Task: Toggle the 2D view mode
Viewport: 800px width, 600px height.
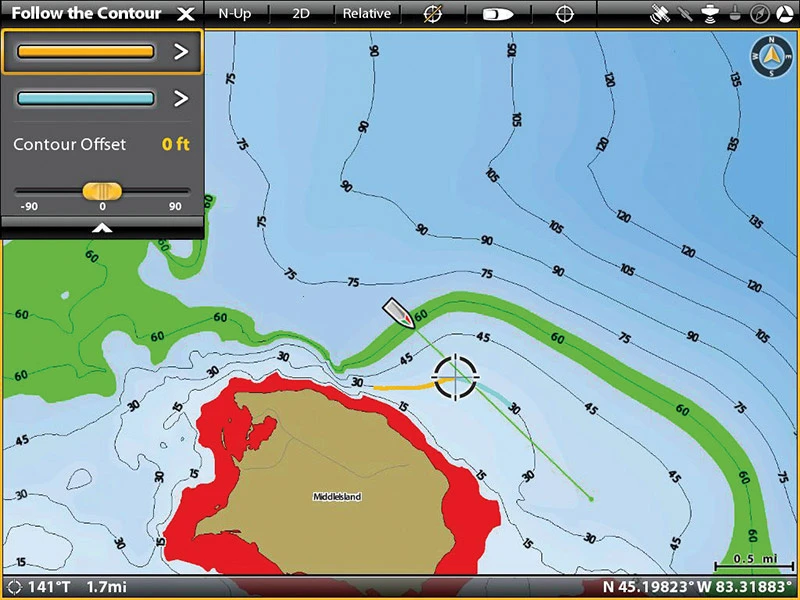Action: 301,14
